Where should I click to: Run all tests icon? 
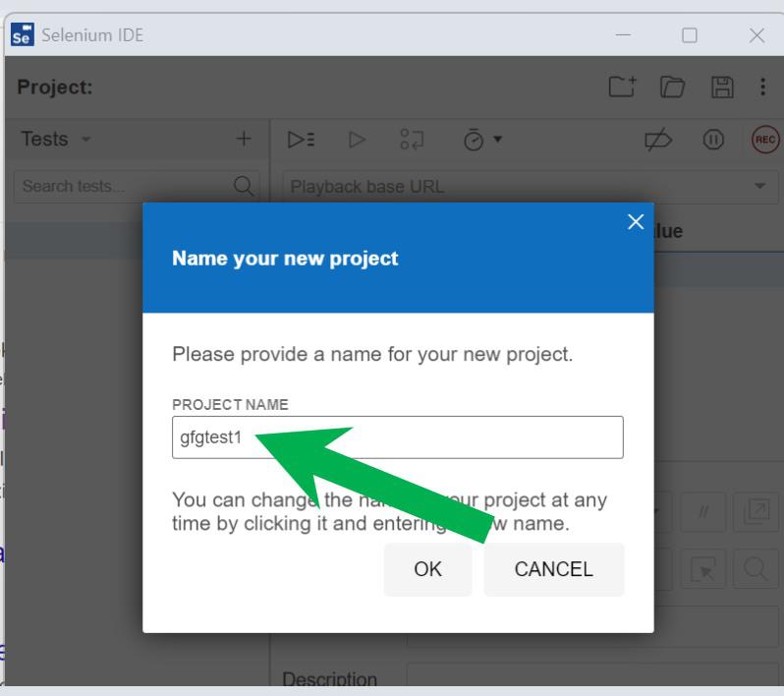click(301, 139)
